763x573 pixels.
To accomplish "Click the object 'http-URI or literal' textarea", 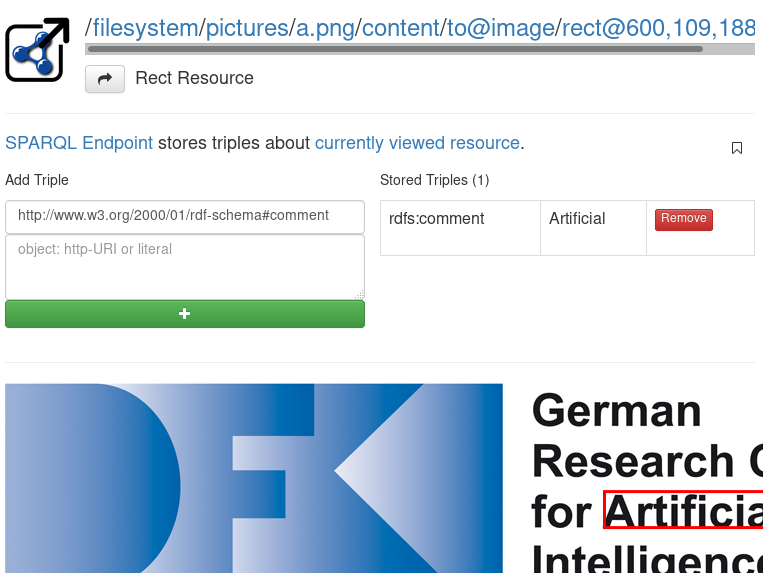I will 185,267.
